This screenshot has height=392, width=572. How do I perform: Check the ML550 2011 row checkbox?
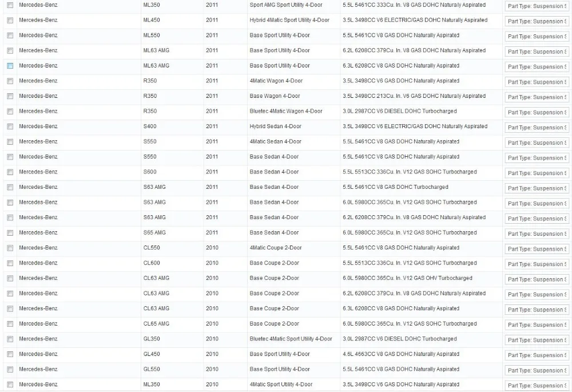(10, 35)
